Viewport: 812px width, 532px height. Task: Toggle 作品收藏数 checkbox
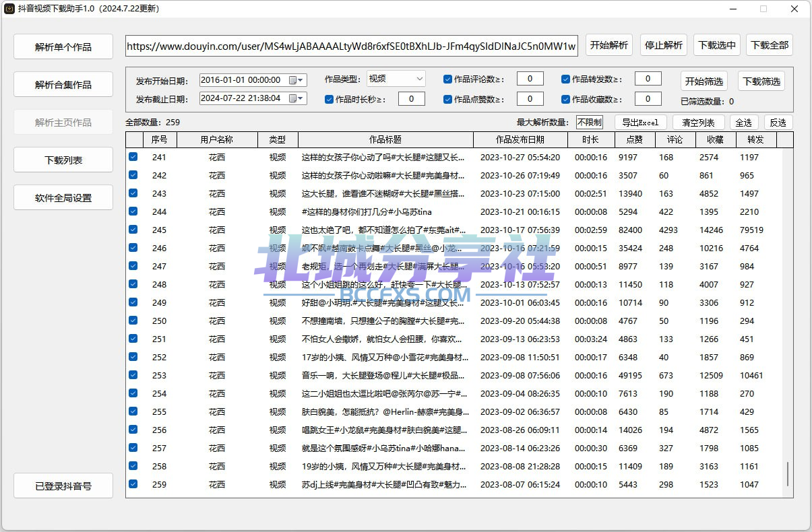(x=565, y=100)
